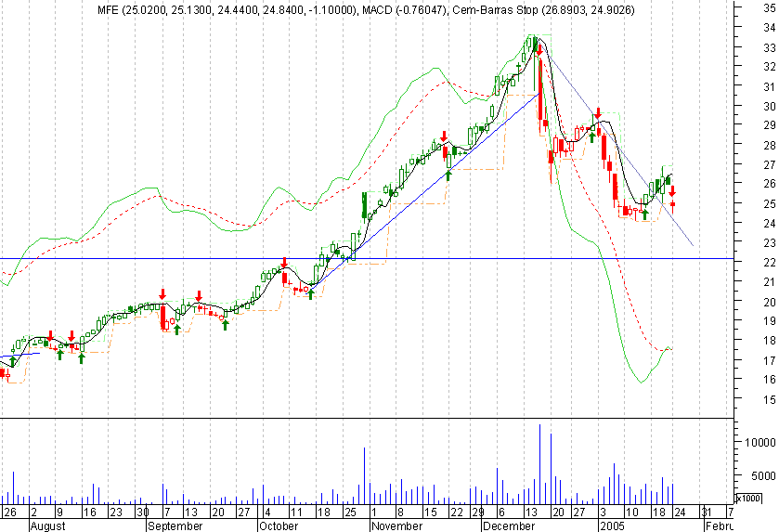This screenshot has width=779, height=532.
Task: Click the red sell arrow above the last candle
Action: click(x=672, y=190)
